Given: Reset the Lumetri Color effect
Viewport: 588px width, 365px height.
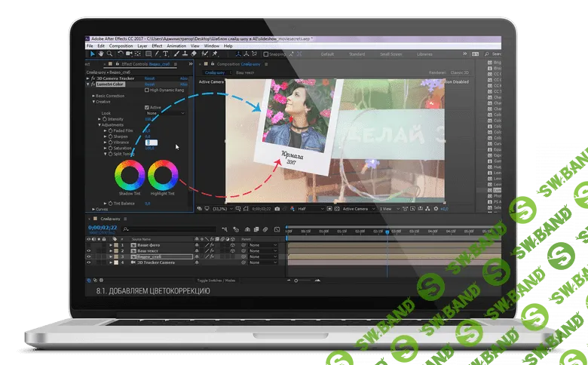Looking at the screenshot, I should 149,84.
